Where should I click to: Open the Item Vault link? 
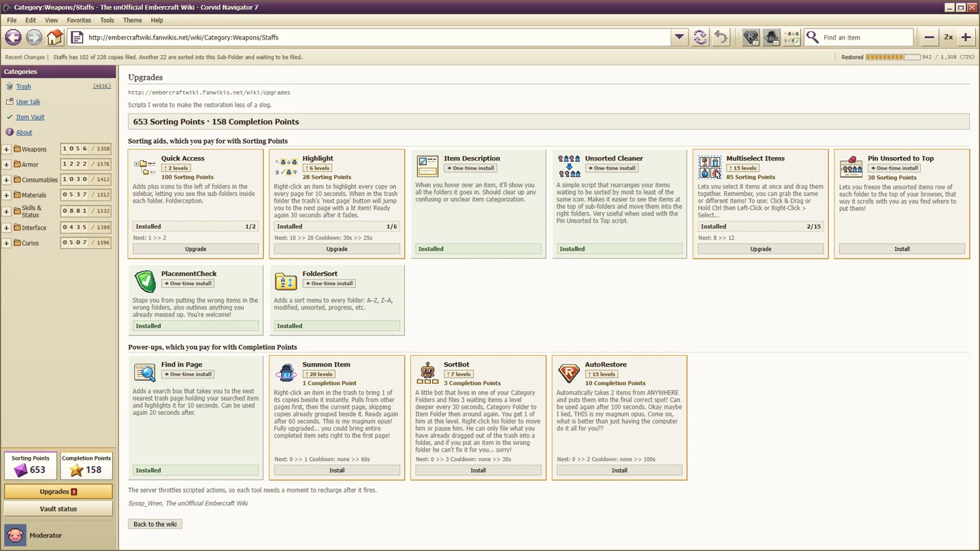click(x=31, y=117)
